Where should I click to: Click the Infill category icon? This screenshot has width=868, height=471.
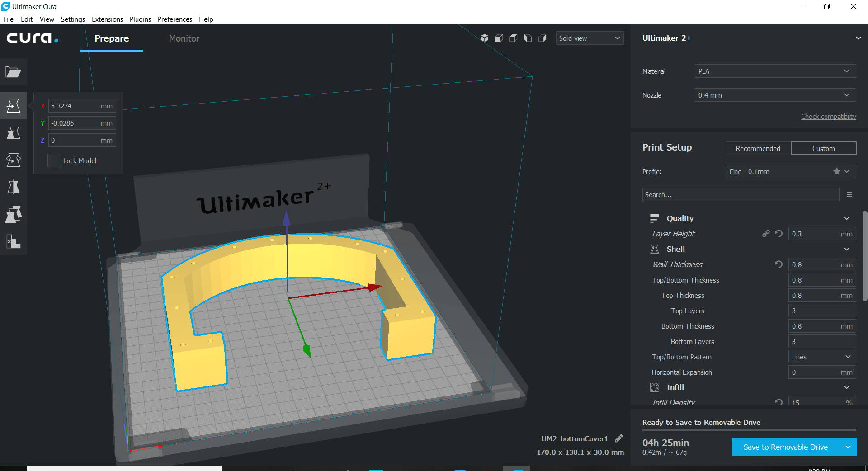[x=654, y=387]
